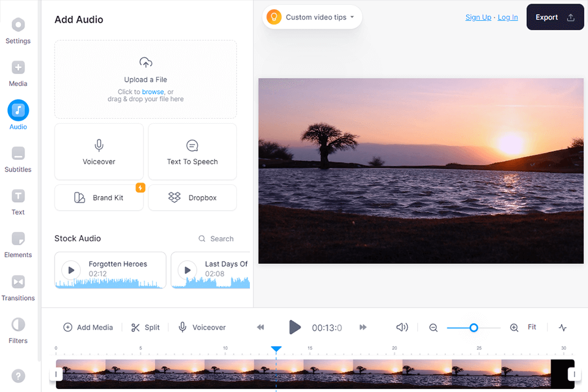
Task: Click the 00:13:0 timecode display
Action: pos(326,328)
